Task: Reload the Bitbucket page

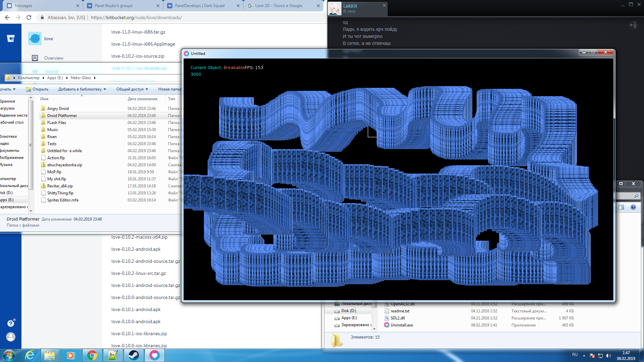Action: pos(29,17)
